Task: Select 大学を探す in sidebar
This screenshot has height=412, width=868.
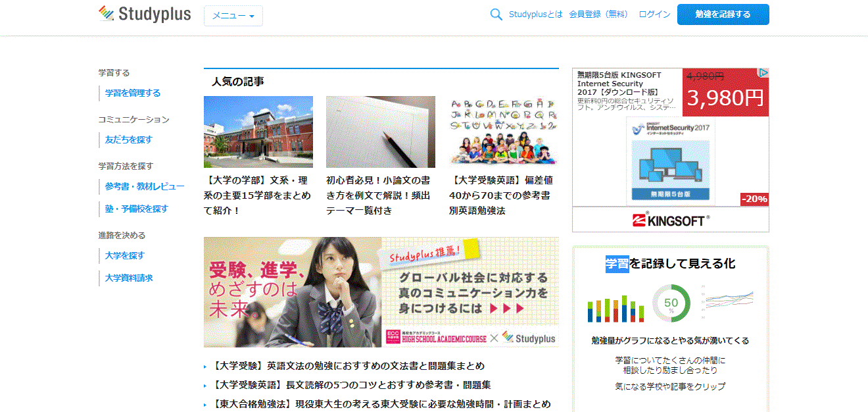Action: coord(125,255)
